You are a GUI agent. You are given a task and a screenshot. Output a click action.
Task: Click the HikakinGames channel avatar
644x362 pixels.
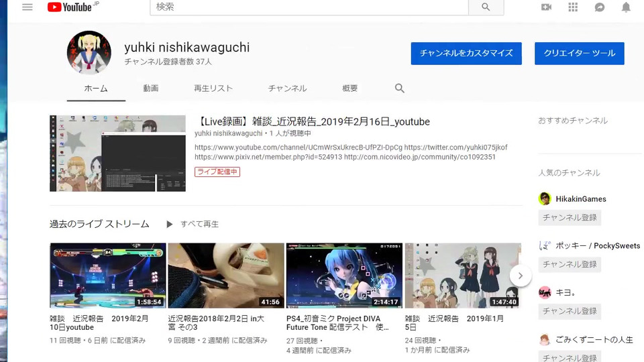545,198
